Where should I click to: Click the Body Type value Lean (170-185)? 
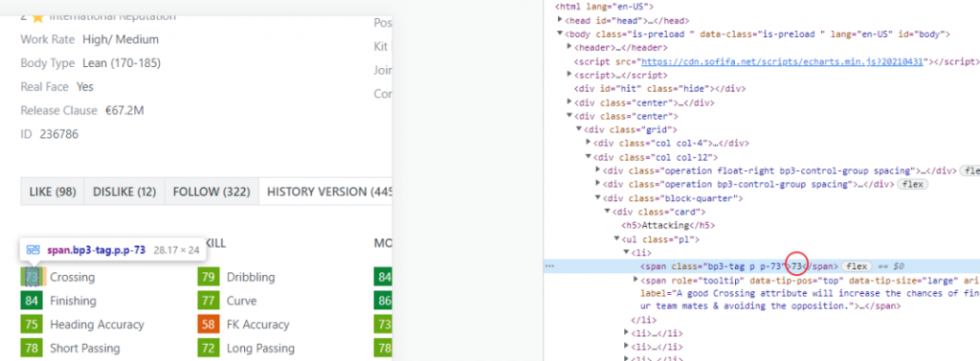[122, 63]
